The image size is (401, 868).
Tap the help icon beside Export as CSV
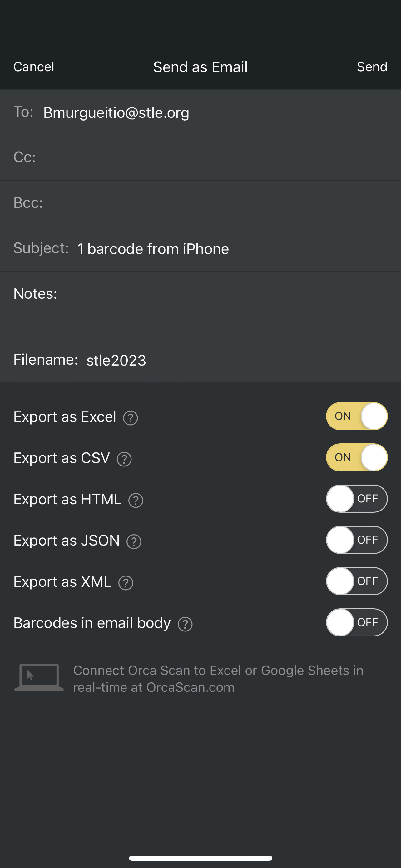point(124,459)
